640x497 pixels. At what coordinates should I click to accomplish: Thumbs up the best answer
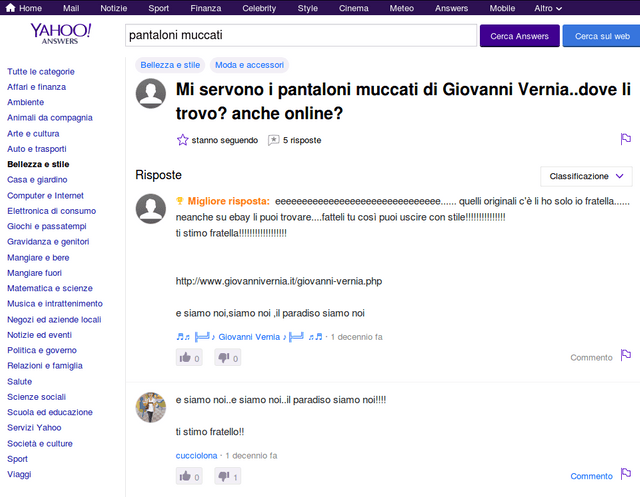pos(189,358)
